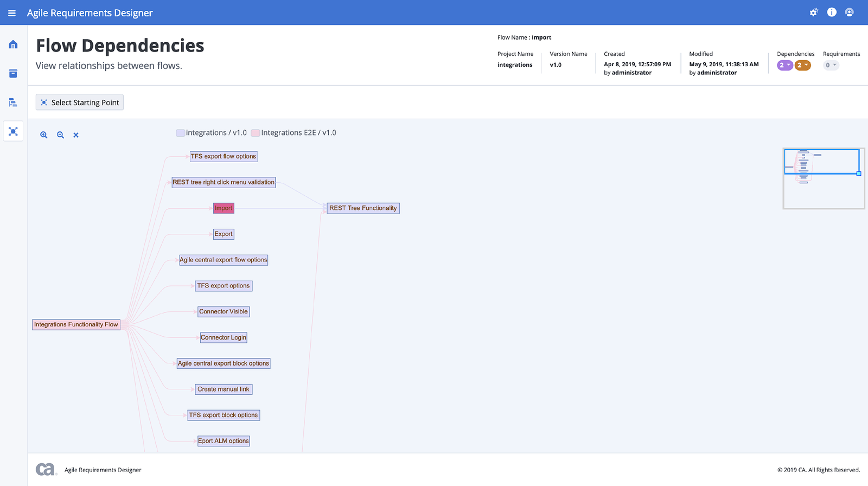Select the TFS export flow options node
The width and height of the screenshot is (868, 486).
[x=224, y=156]
